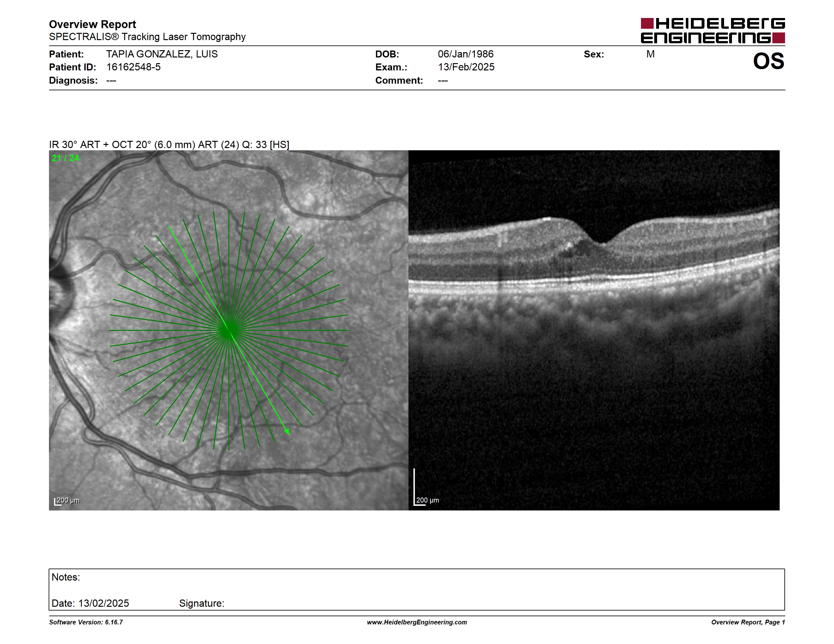Click the infrared fundus image
The image size is (834, 644).
[x=228, y=330]
